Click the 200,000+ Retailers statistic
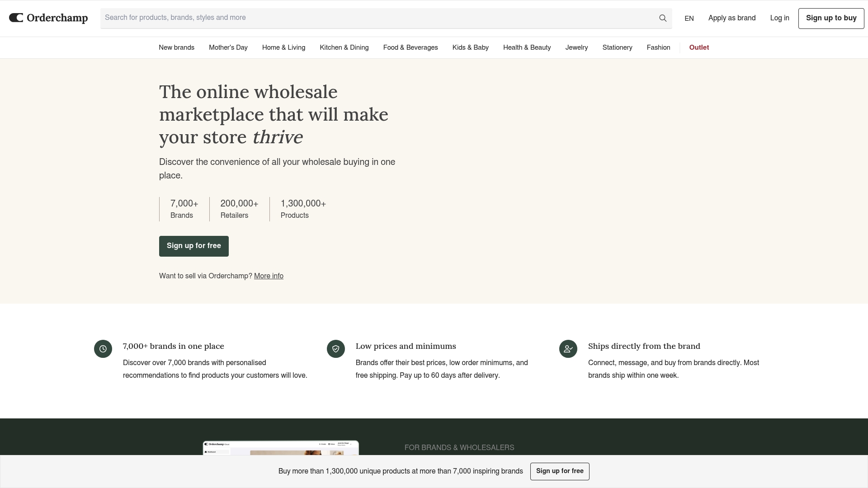The height and width of the screenshot is (488, 868). [239, 209]
